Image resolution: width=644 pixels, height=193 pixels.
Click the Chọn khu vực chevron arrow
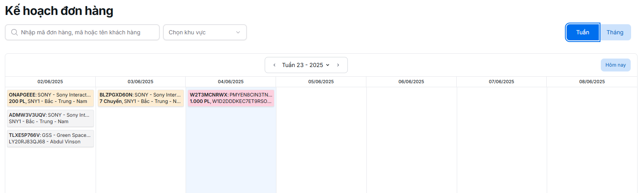click(238, 32)
